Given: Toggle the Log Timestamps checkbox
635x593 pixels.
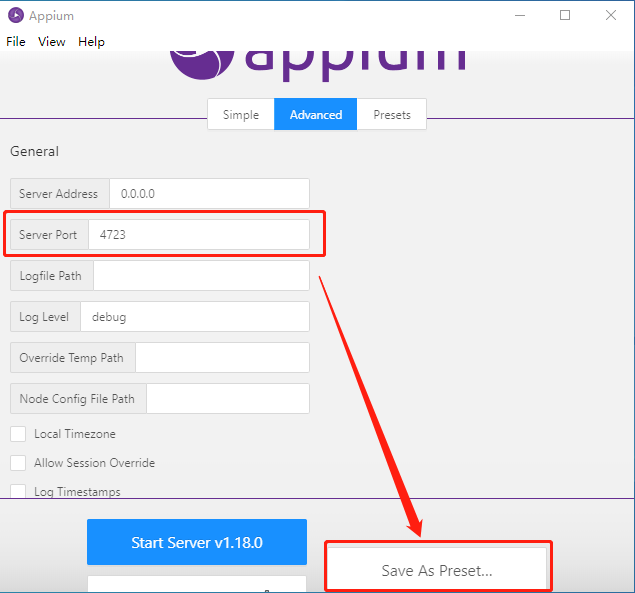Looking at the screenshot, I should [18, 491].
